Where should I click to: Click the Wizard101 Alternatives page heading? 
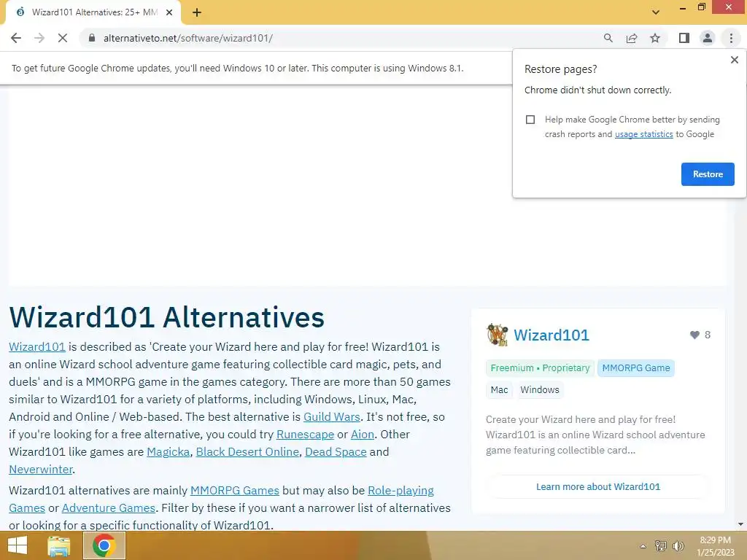pos(167,317)
